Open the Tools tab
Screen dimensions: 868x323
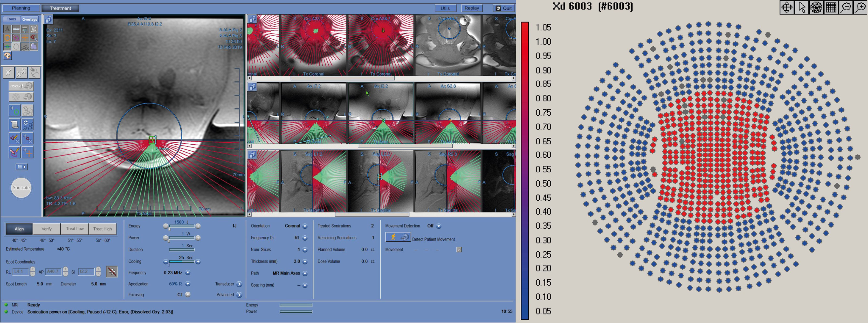[11, 19]
